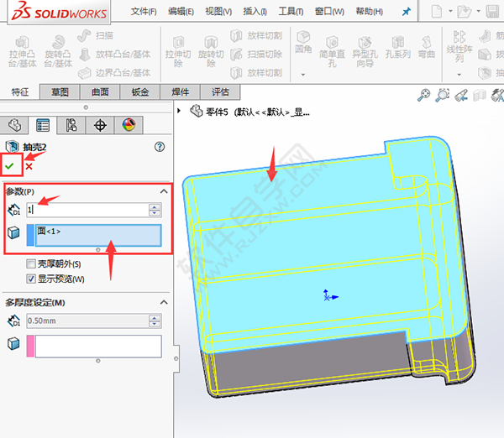Select the Lofted Boss/Base (放样凸台/基体) tool

point(114,55)
